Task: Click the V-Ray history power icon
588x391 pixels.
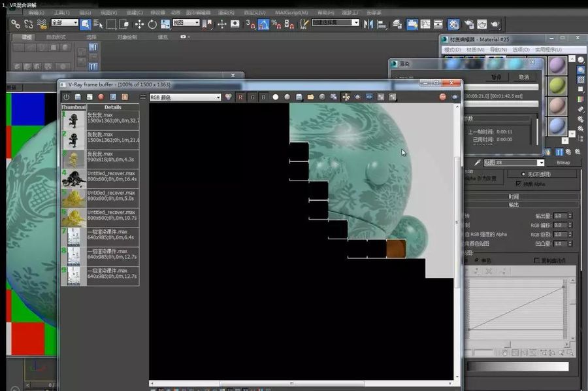Action: pos(67,97)
